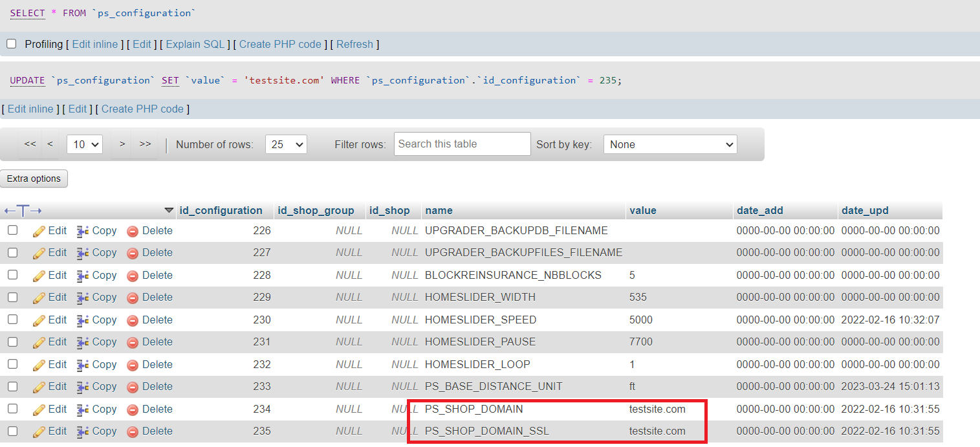Select checkbox for row UPGRADER_BACKUPDB_FILENAME
The height and width of the screenshot is (447, 980).
12,230
